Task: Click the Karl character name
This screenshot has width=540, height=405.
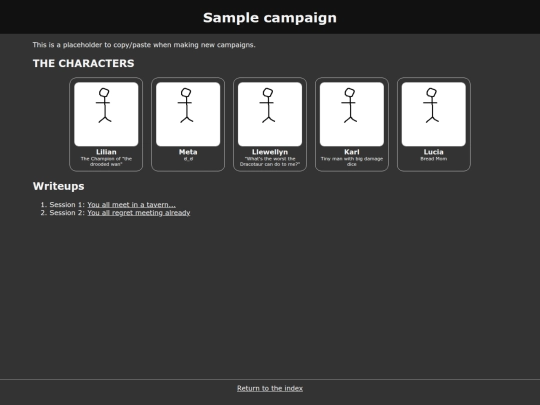Action: pos(352,152)
